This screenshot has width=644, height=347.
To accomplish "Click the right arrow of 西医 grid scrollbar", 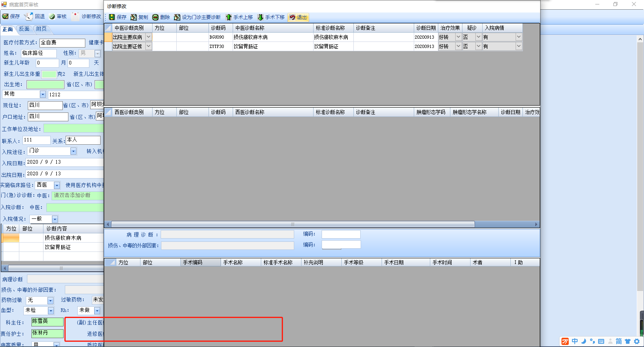I will pyautogui.click(x=536, y=224).
